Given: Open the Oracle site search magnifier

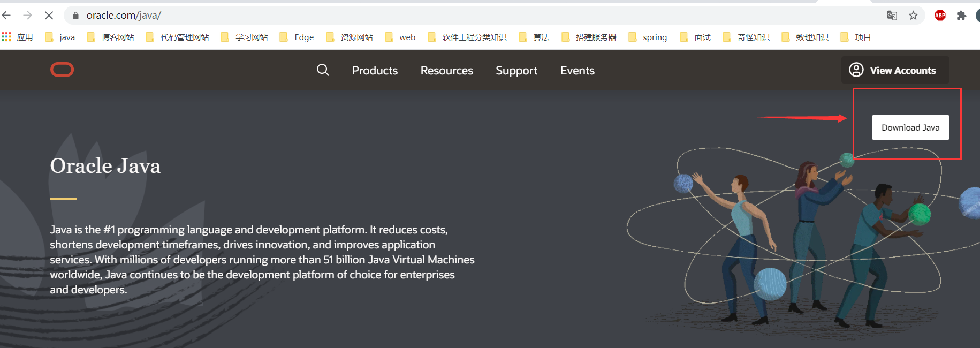Looking at the screenshot, I should point(323,70).
